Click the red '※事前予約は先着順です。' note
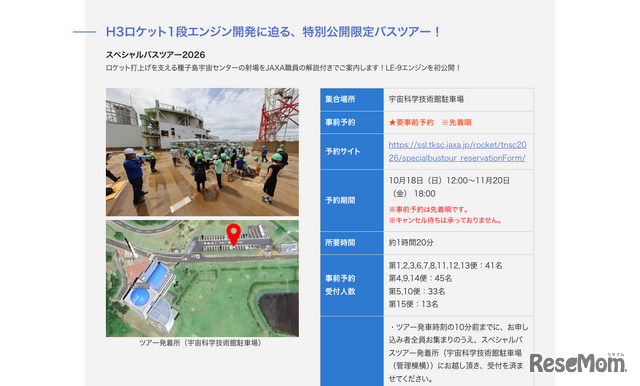Screen dimensions: 640x386 pos(428,210)
